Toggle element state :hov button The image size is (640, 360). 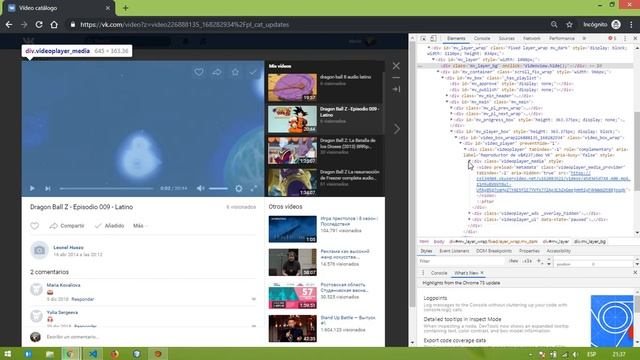(x=513, y=261)
